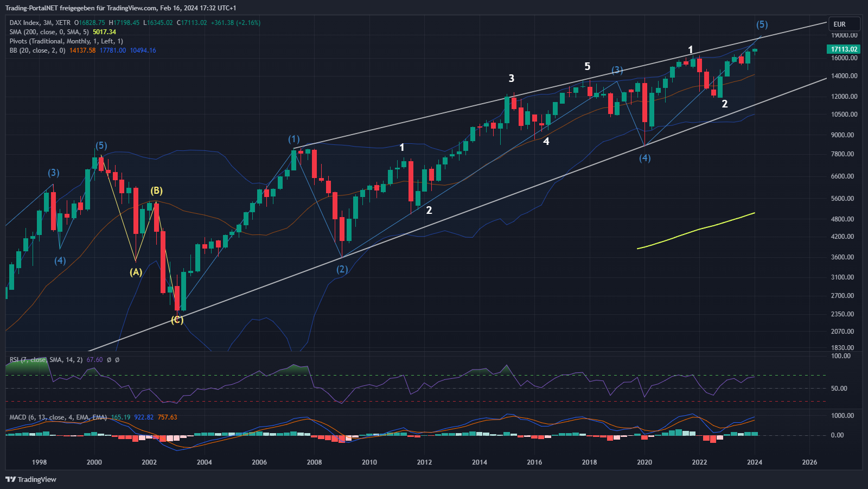Click the DAX Index symbol legend title
Viewport: 868px width, 489px height.
click(x=40, y=23)
